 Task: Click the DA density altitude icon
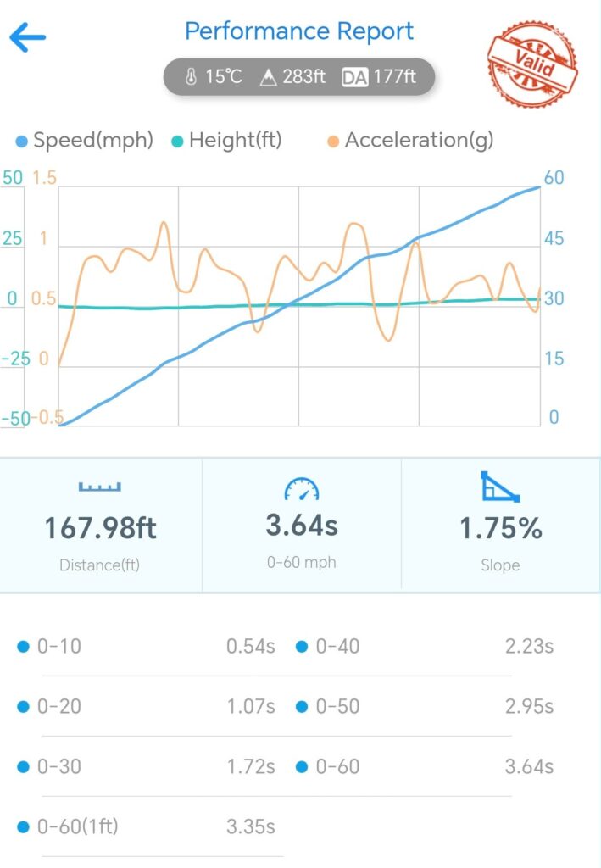click(353, 77)
